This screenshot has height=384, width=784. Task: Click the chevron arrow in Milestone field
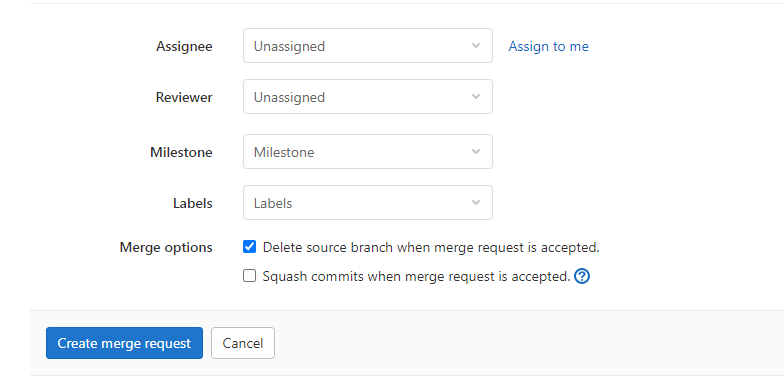pos(476,152)
